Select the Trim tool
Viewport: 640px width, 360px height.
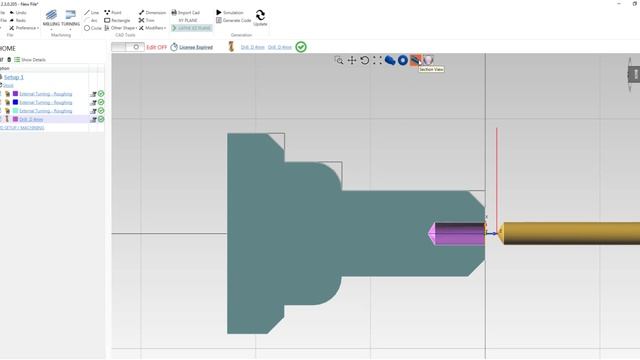(147, 20)
